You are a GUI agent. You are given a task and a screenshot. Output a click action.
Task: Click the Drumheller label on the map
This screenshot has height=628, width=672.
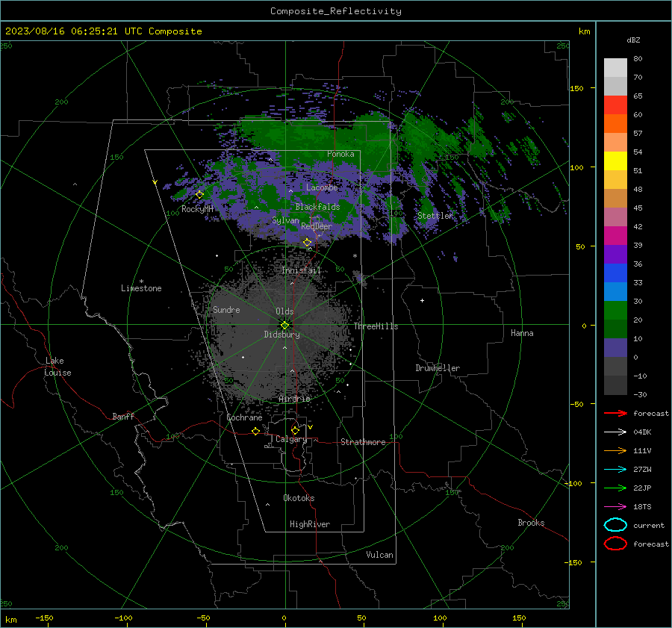438,368
